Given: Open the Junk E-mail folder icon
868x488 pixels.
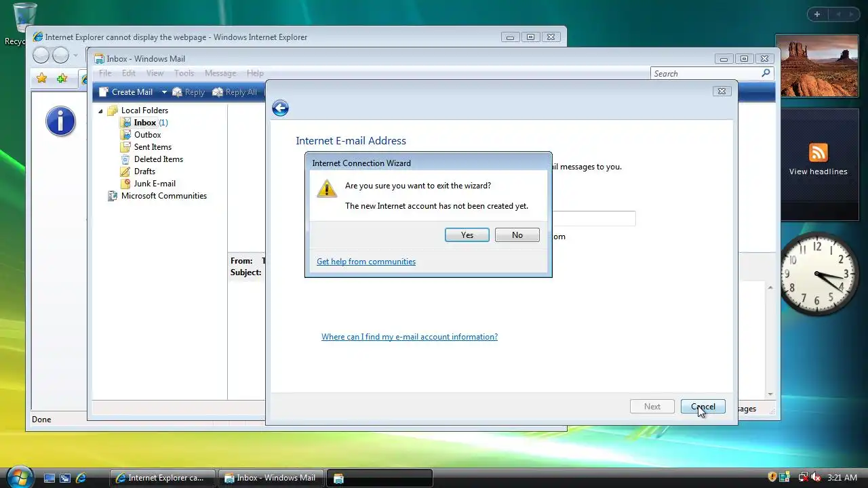Looking at the screenshot, I should (x=125, y=184).
